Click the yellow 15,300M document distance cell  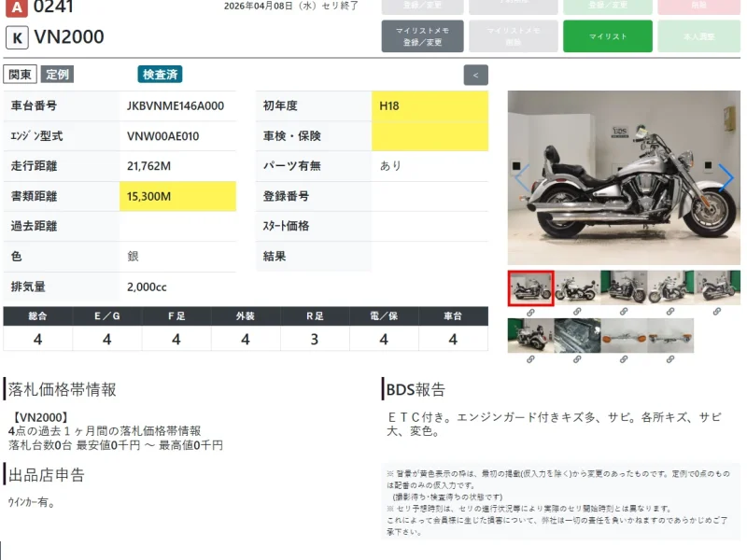[x=177, y=196]
